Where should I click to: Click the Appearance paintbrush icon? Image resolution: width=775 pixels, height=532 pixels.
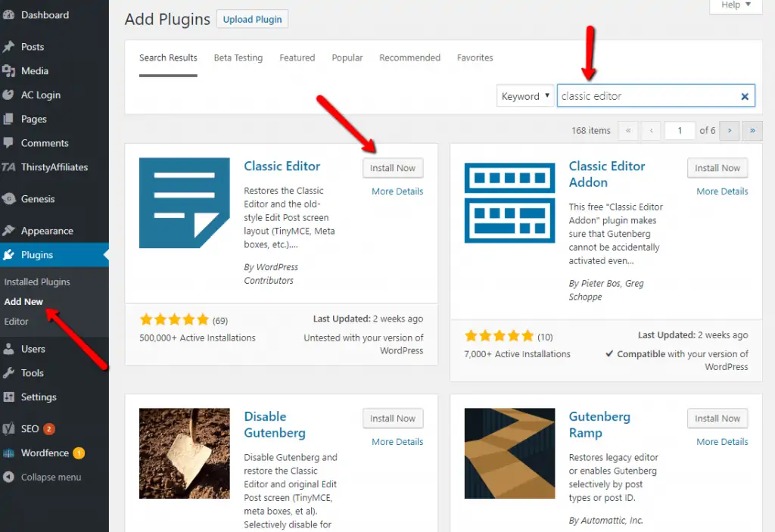[x=8, y=231]
